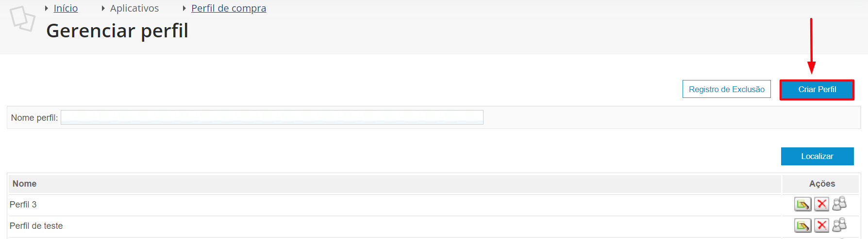Click the Localizar search button
The image size is (868, 239).
pos(818,156)
